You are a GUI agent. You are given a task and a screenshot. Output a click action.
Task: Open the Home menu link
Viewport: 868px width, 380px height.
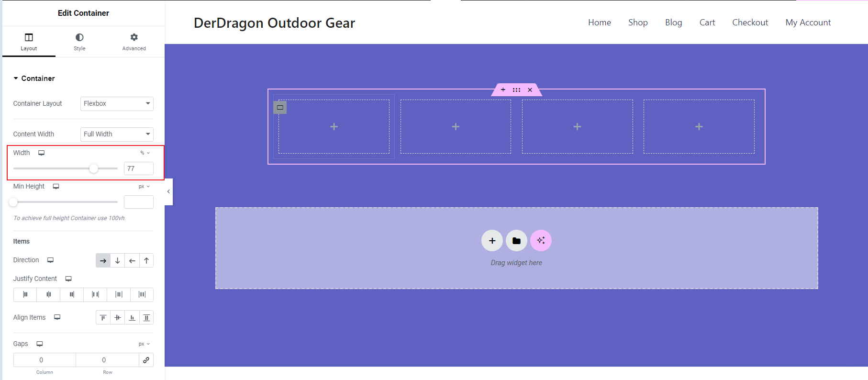[x=600, y=22]
